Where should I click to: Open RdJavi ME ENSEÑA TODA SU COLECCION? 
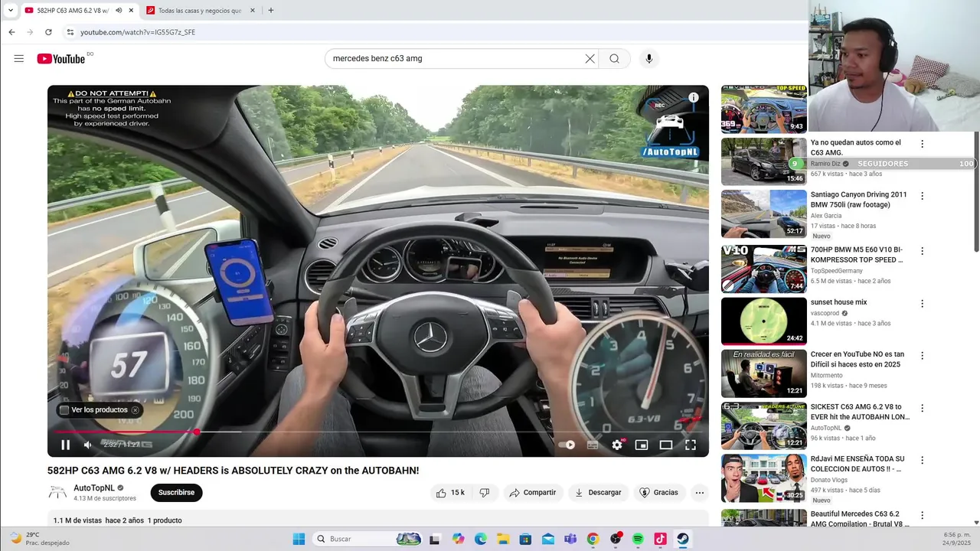pyautogui.click(x=857, y=464)
